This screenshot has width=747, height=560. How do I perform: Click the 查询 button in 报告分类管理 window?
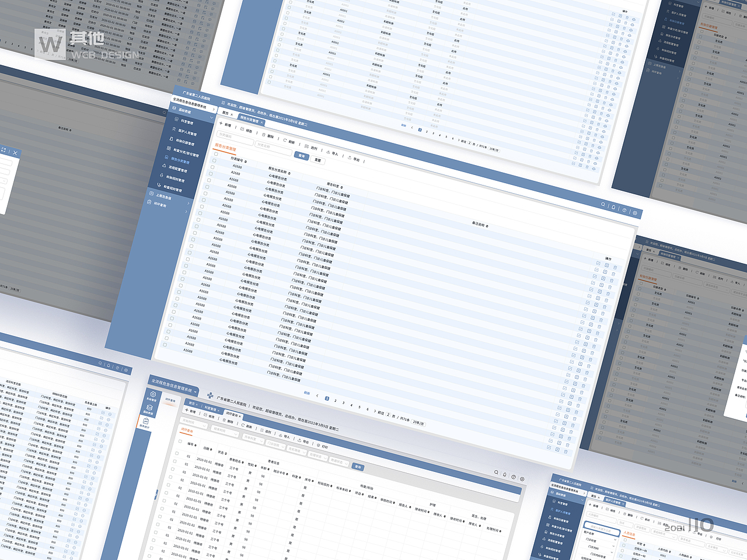point(301,156)
